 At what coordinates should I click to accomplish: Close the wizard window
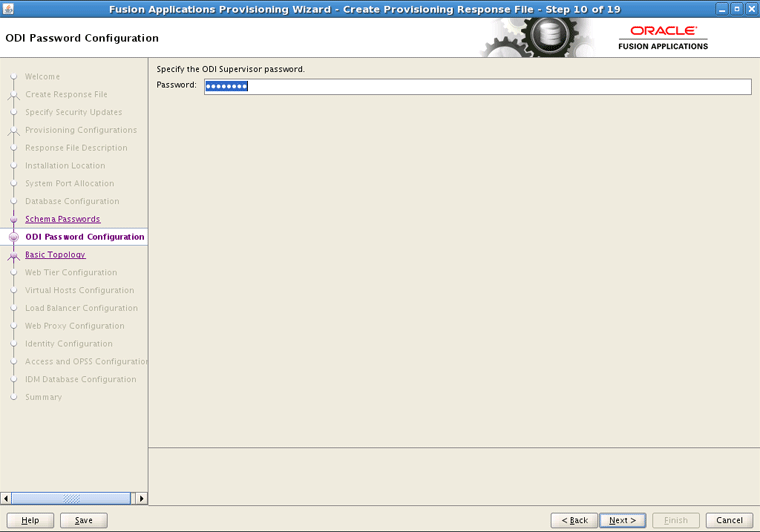(751, 9)
